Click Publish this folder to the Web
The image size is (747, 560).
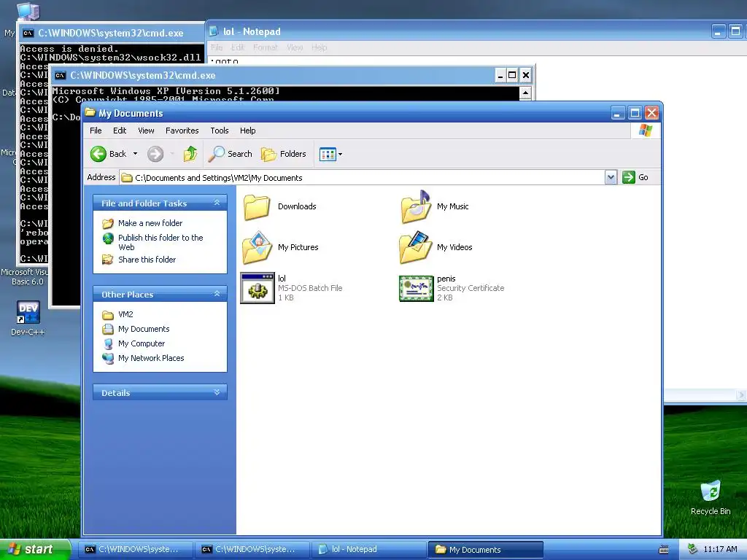tap(160, 242)
